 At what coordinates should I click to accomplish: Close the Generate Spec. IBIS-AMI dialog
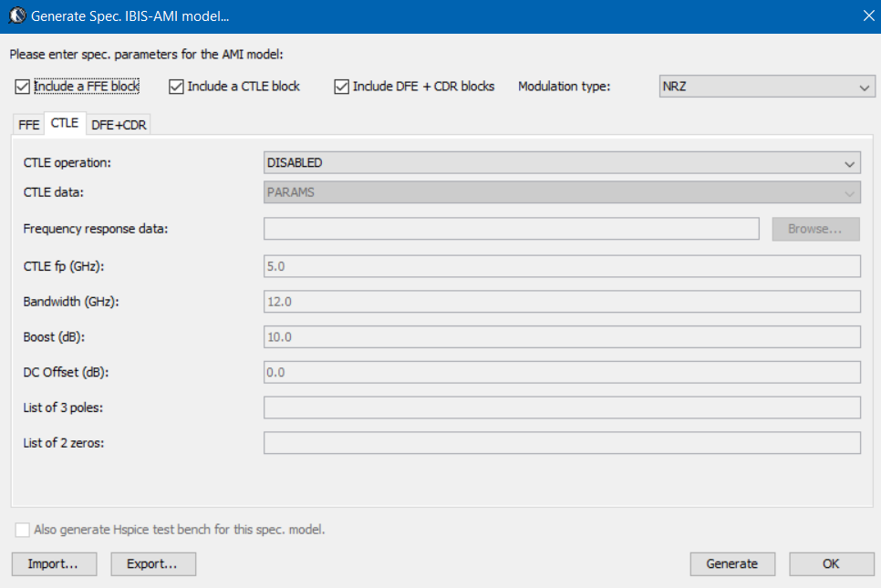point(867,15)
